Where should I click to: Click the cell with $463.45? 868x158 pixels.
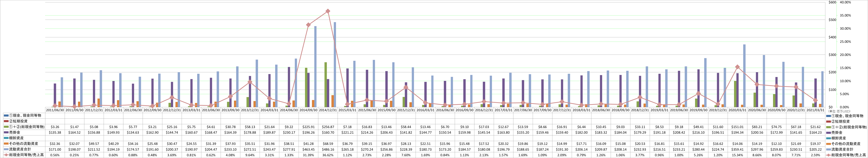coord(309,149)
